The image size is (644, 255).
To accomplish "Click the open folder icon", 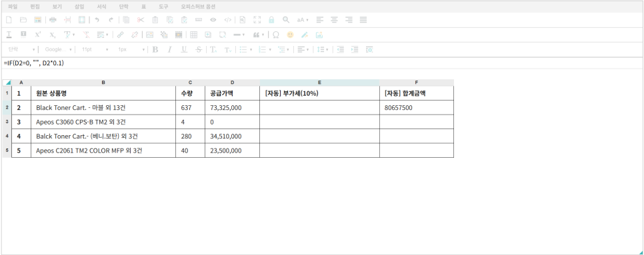I will [x=23, y=20].
